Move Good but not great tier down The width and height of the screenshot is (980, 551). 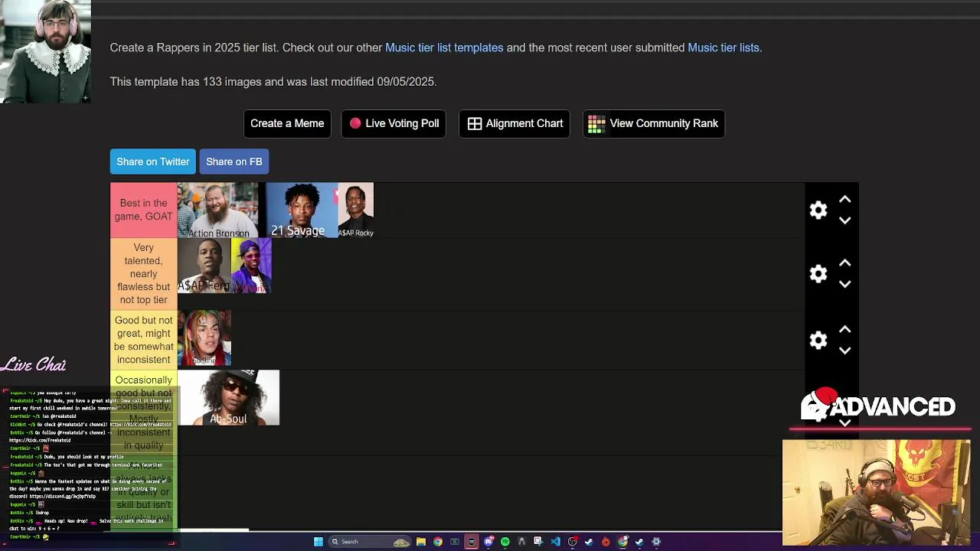pyautogui.click(x=844, y=350)
